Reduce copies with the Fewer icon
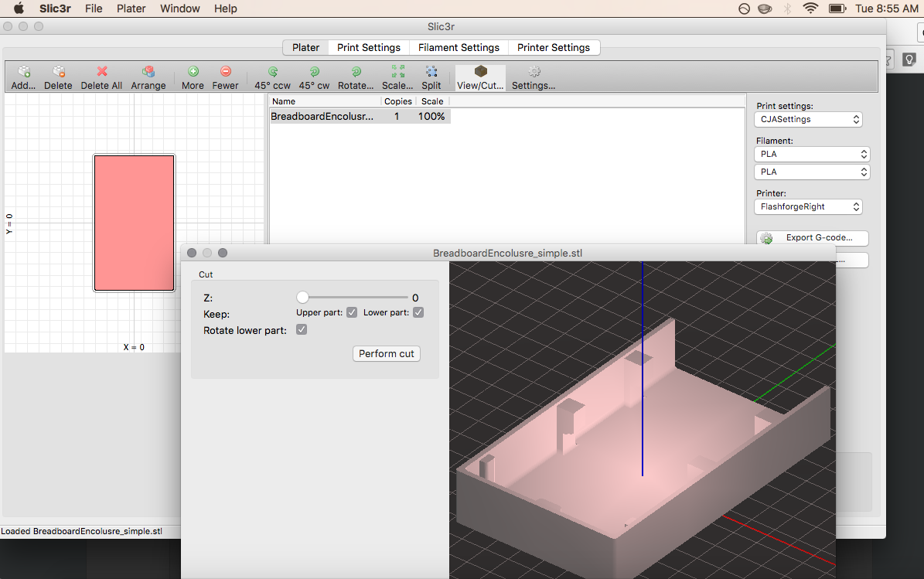Screen dimensions: 924x579 (225, 71)
